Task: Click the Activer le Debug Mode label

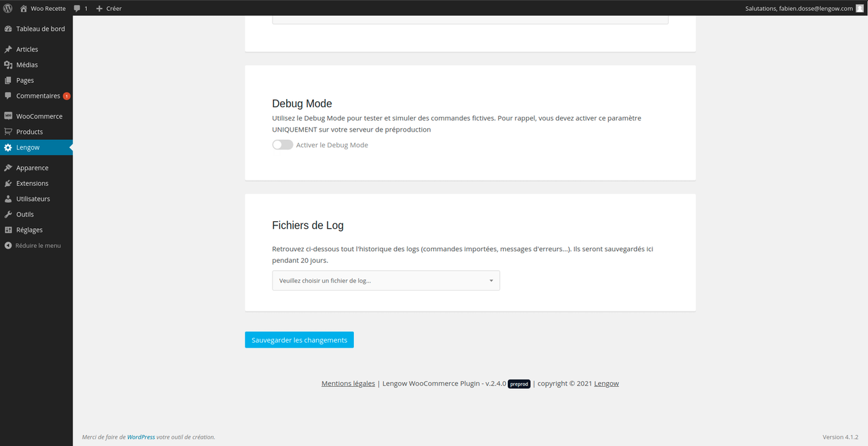Action: click(x=332, y=145)
